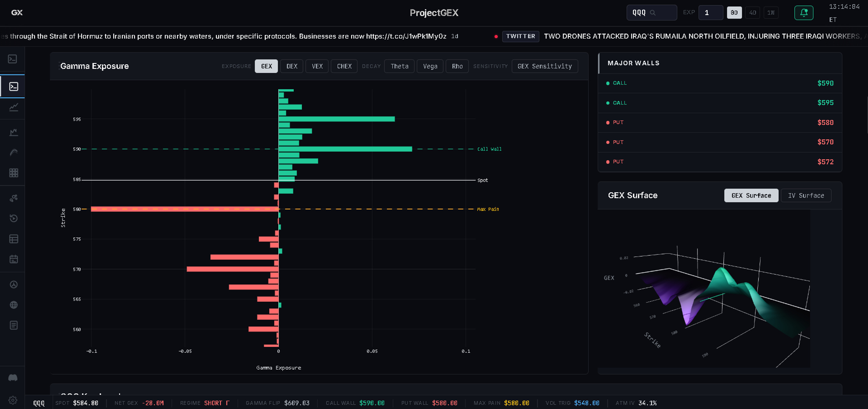This screenshot has width=868, height=409.
Task: Click the EXP number input field
Action: click(x=711, y=13)
